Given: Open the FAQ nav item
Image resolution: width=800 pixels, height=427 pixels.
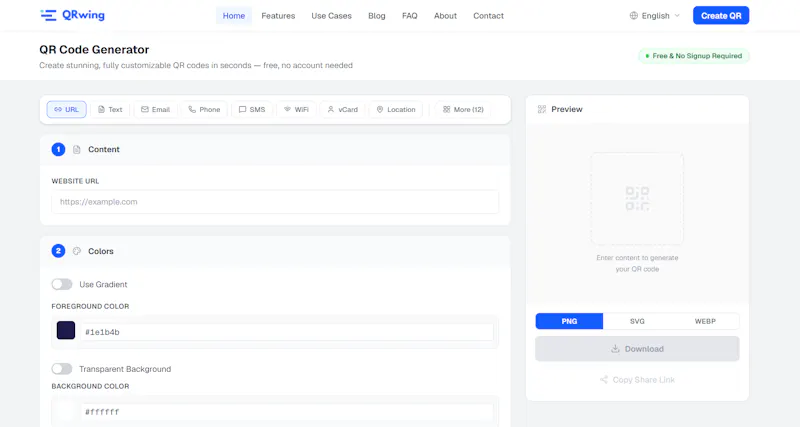Looking at the screenshot, I should click(410, 16).
